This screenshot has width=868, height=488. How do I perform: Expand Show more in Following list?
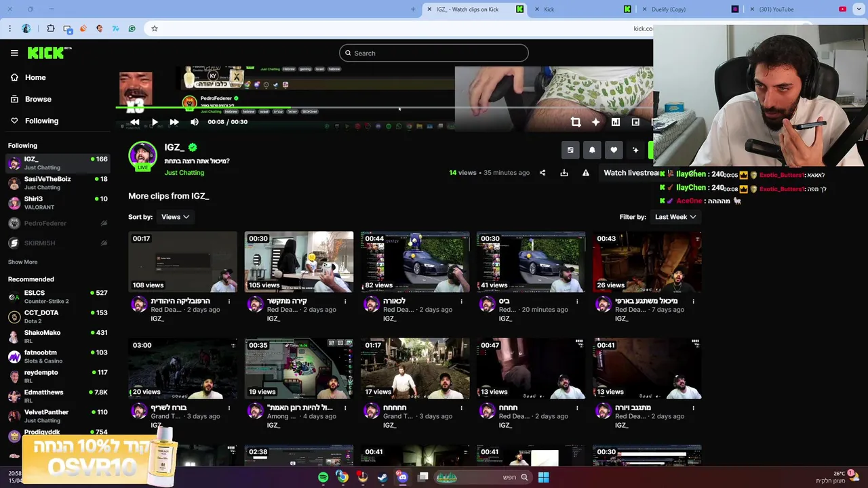(x=23, y=262)
